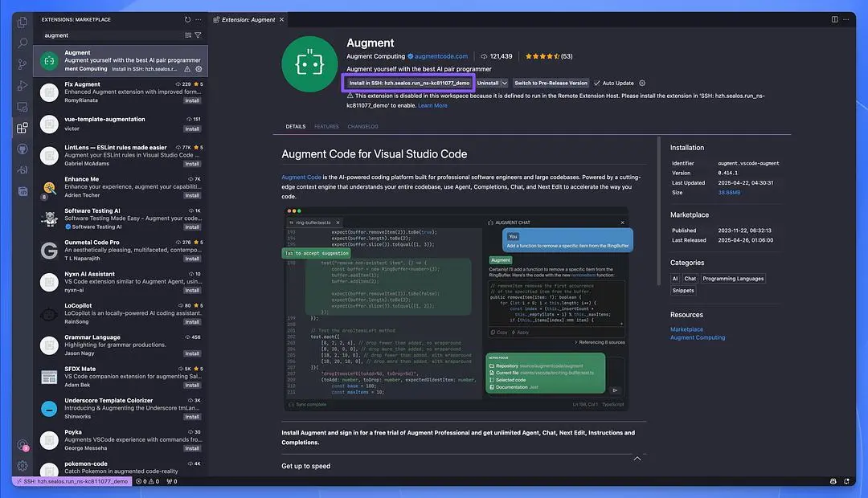868x498 pixels.
Task: Click the large green Augment logo
Action: [x=309, y=64]
